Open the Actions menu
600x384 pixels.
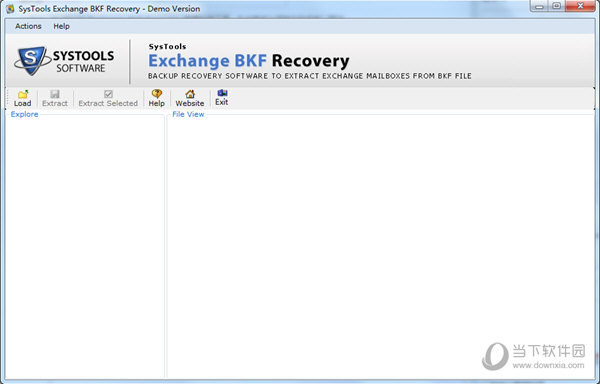pyautogui.click(x=28, y=26)
